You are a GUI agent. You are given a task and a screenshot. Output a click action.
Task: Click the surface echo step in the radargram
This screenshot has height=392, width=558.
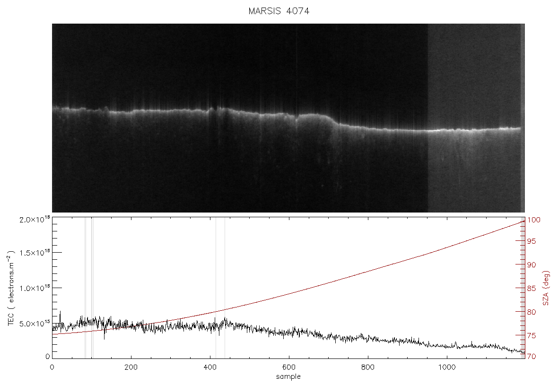(x=333, y=120)
